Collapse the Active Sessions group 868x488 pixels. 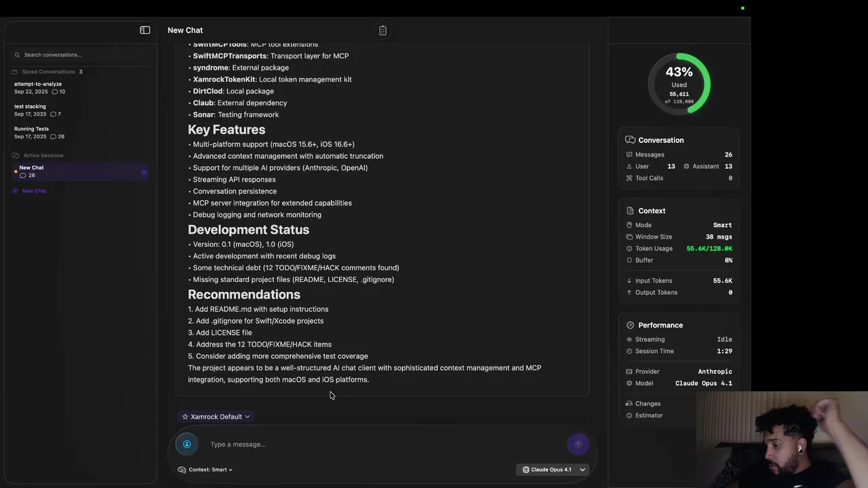[x=38, y=155]
